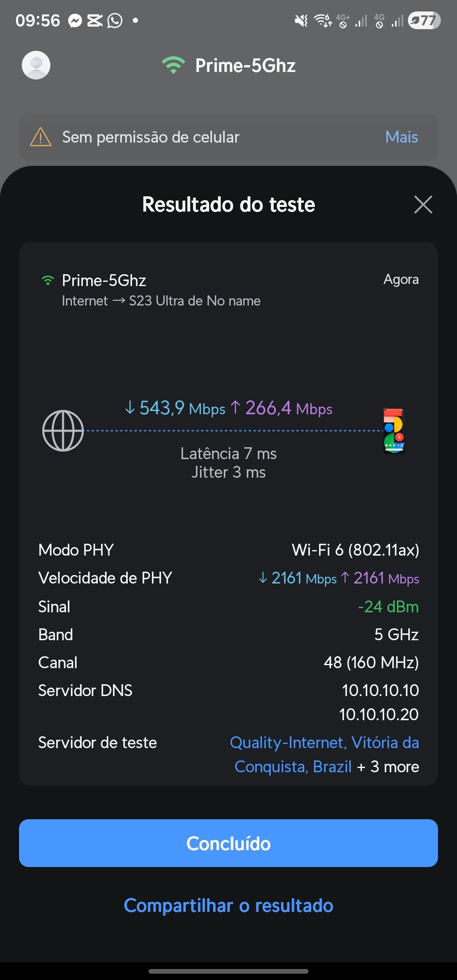Image resolution: width=457 pixels, height=980 pixels.
Task: Tap the warning triangle icon
Action: pyautogui.click(x=41, y=137)
